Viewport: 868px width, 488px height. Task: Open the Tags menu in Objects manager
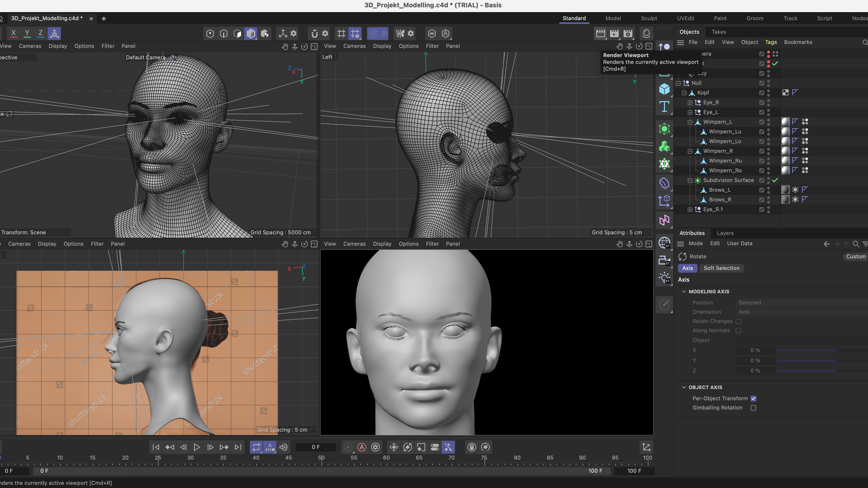[x=771, y=42]
